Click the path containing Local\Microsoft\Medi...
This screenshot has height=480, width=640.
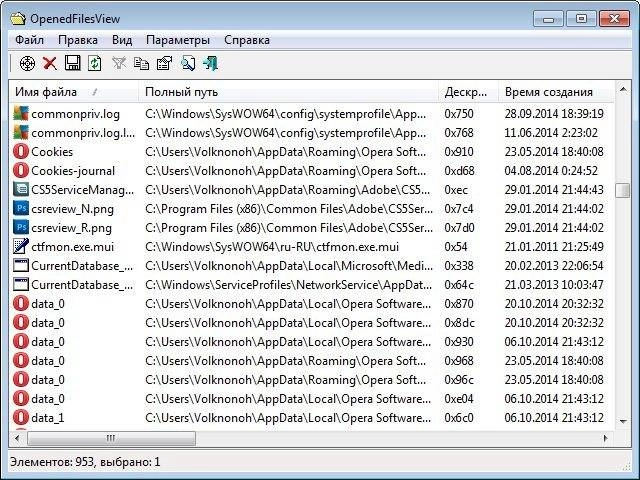(x=289, y=266)
